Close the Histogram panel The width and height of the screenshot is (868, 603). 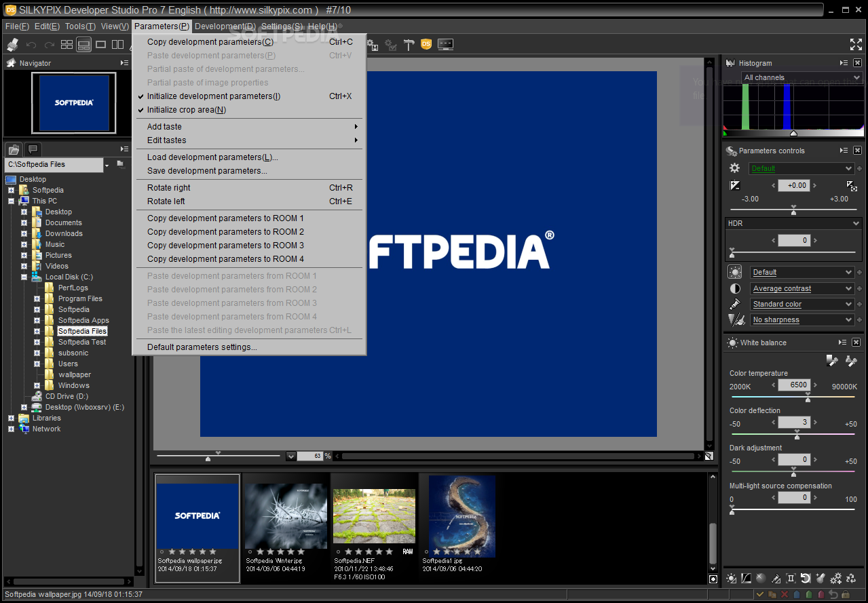[857, 63]
